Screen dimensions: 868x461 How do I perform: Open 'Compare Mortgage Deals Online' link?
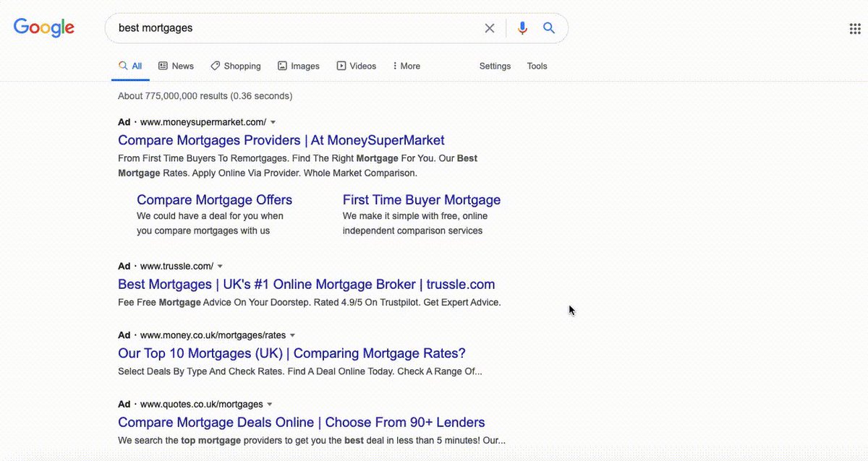pyautogui.click(x=302, y=422)
